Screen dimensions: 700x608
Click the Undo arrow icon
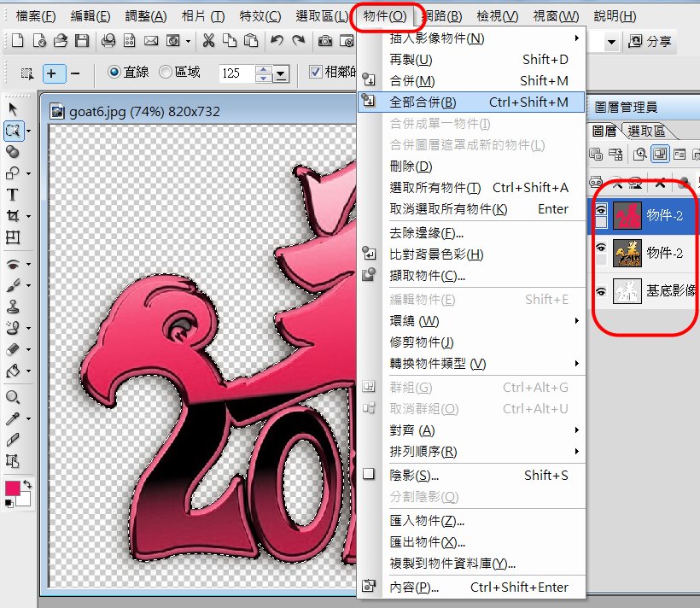tap(277, 41)
